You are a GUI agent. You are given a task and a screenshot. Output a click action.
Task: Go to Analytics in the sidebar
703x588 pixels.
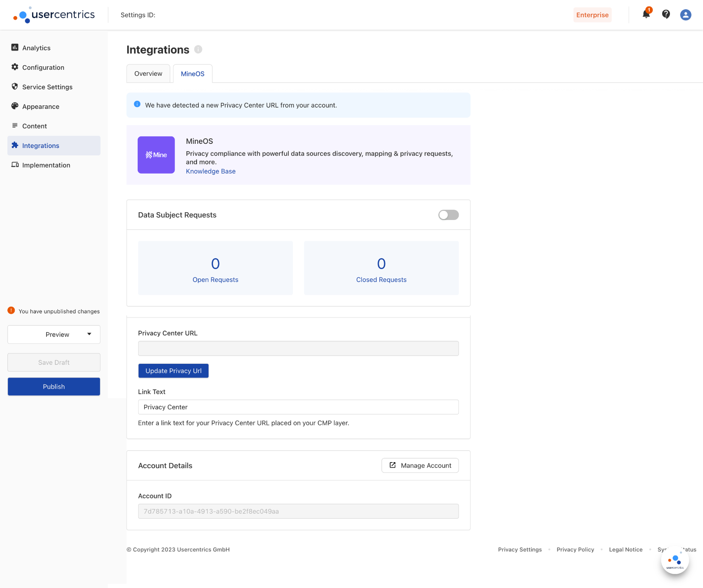54,48
